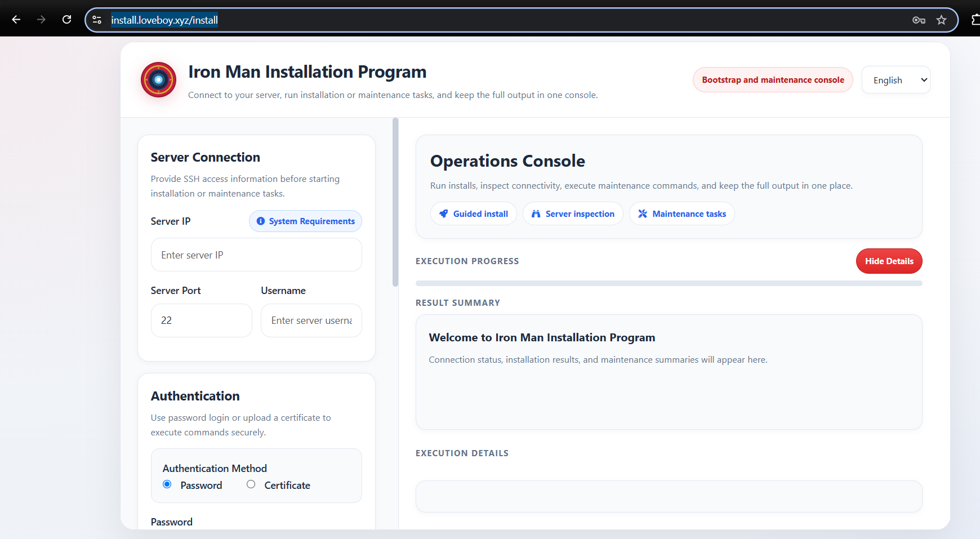The width and height of the screenshot is (980, 539).
Task: Click the EXECUTION DETAILS label
Action: pyautogui.click(x=462, y=453)
